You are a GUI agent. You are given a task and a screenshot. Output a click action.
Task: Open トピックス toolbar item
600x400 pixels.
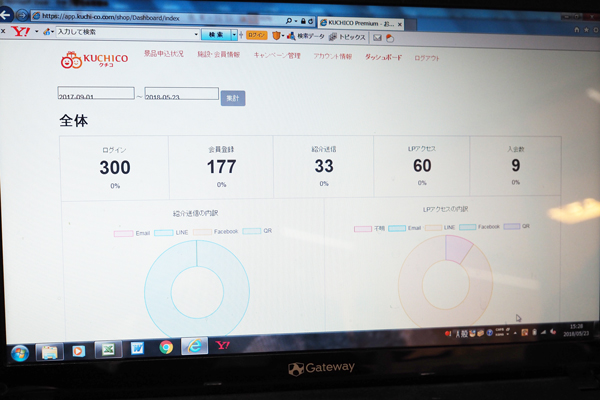tap(347, 37)
